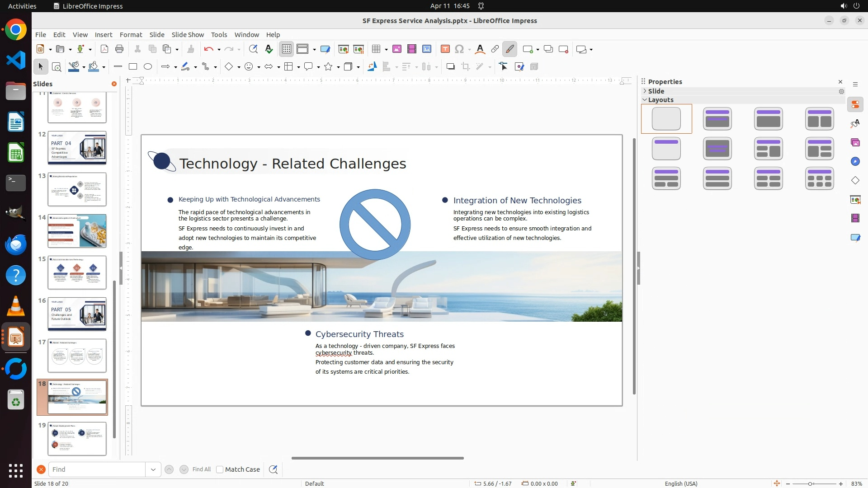Click the Find All button
This screenshot has height=488, width=868.
pos(202,469)
